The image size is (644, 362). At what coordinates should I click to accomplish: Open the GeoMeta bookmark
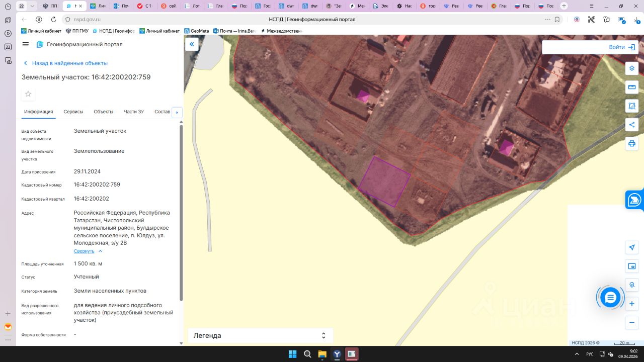196,31
